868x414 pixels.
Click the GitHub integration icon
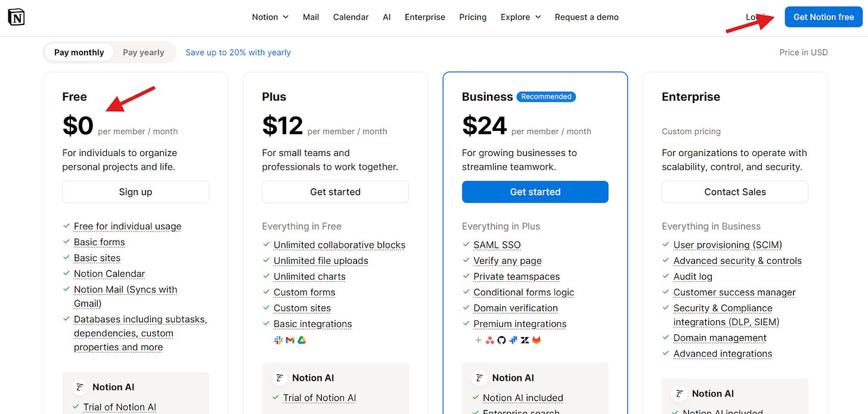coord(501,340)
